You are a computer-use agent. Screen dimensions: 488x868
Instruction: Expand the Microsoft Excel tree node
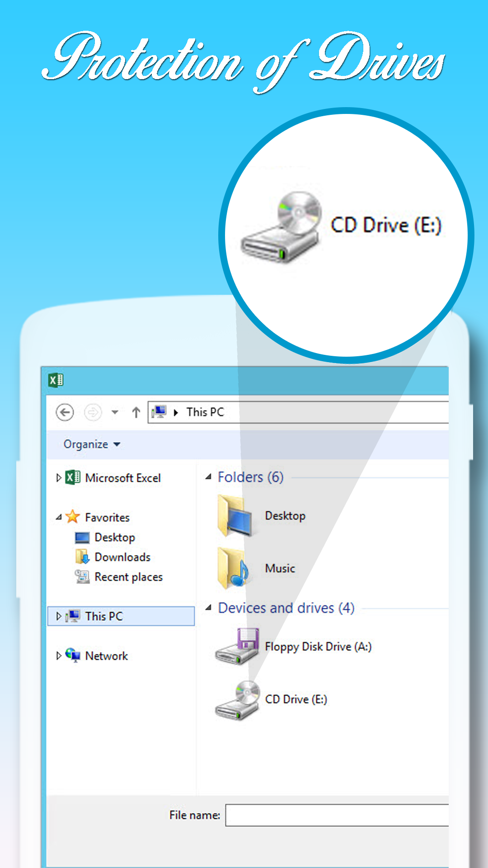[58, 478]
